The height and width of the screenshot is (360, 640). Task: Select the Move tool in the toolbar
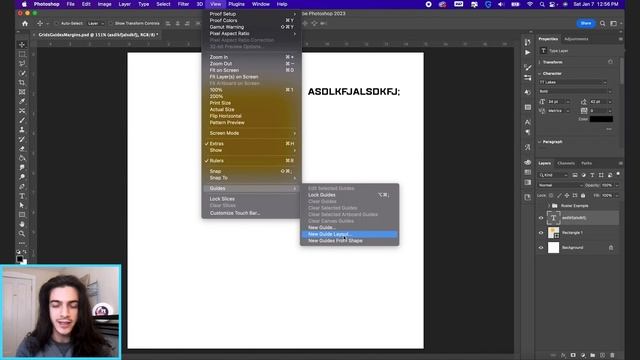click(x=22, y=44)
